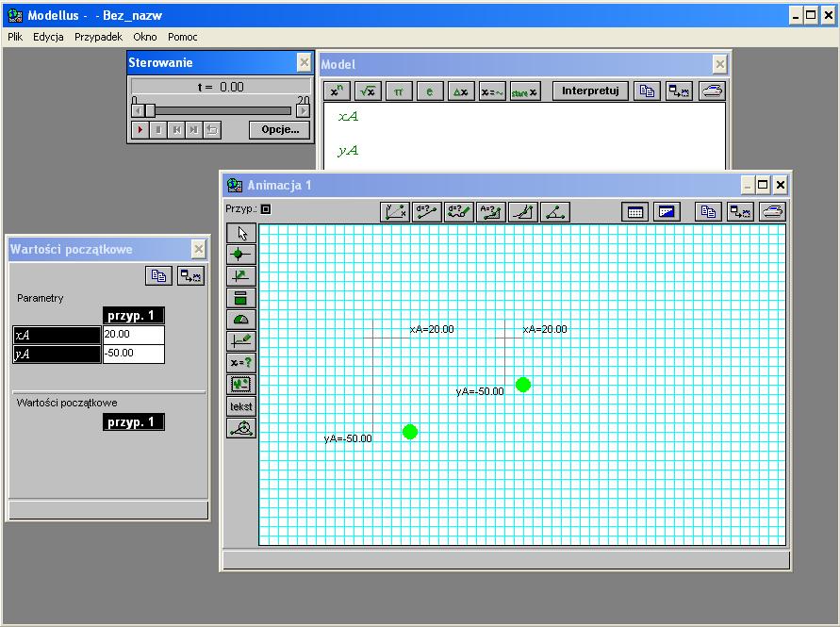Open Opcje... in Sterowanie window
Image resolution: width=840 pixels, height=627 pixels.
280,130
